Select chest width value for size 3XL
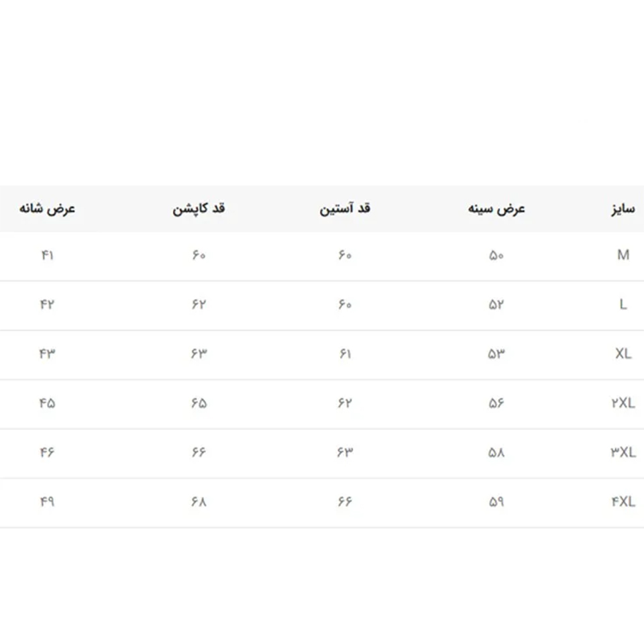This screenshot has height=644, width=644. tap(496, 452)
